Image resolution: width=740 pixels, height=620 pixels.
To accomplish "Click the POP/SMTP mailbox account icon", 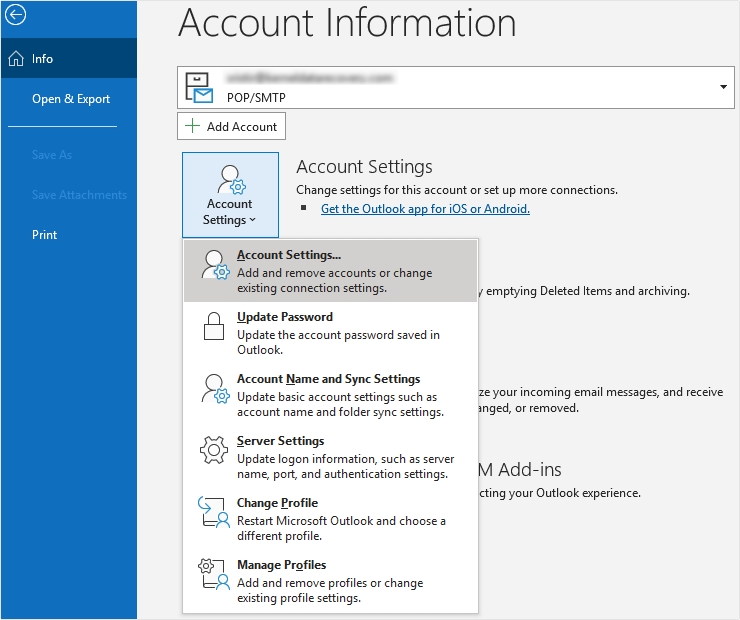I will point(198,88).
